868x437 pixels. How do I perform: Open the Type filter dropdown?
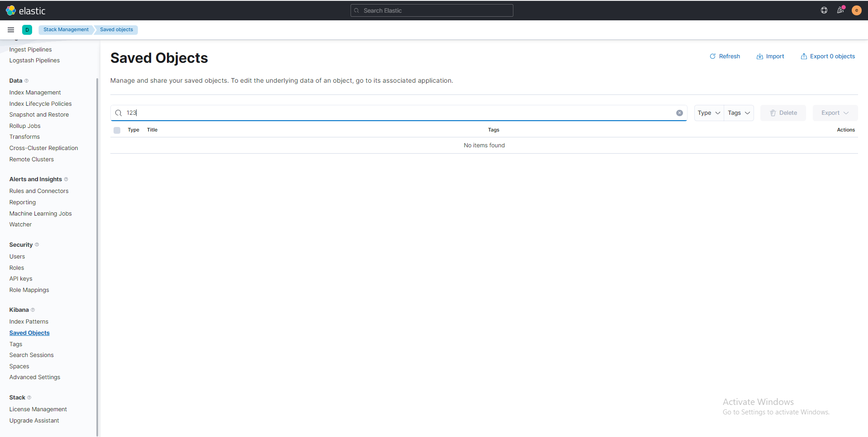(708, 113)
